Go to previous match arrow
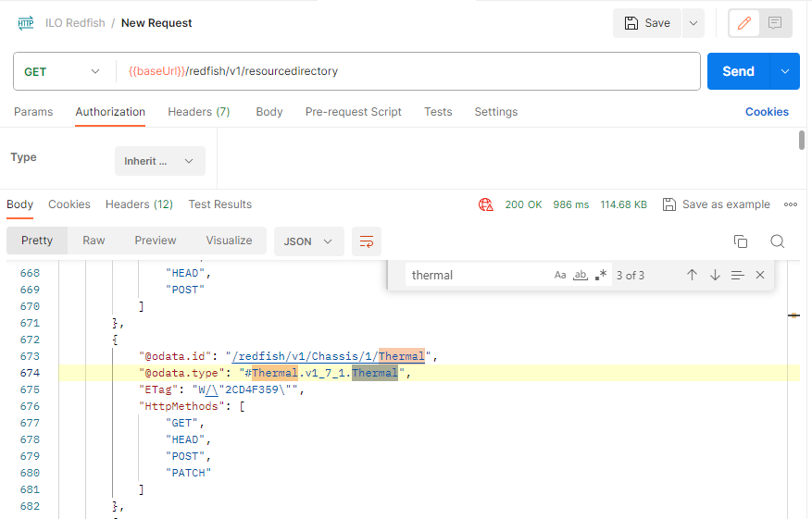The image size is (812, 519). click(x=692, y=275)
